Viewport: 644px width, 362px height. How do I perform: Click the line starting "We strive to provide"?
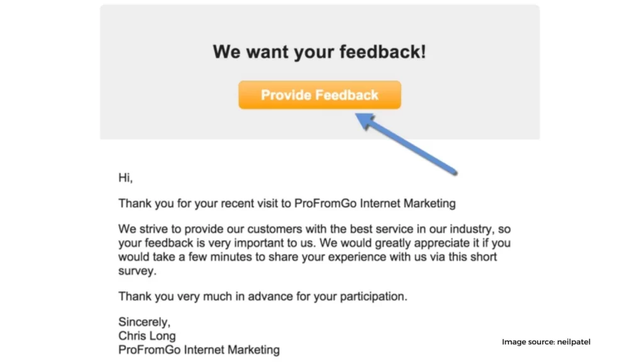click(309, 229)
